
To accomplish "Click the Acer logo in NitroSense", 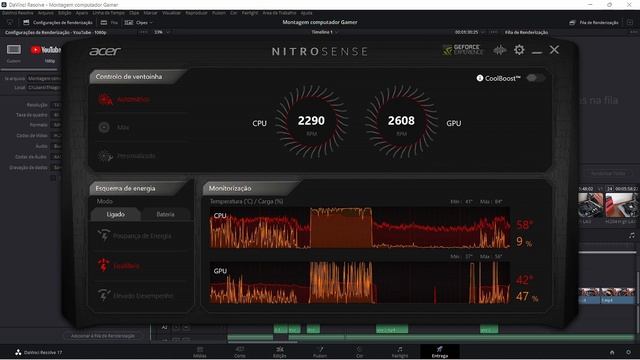I will coord(105,51).
